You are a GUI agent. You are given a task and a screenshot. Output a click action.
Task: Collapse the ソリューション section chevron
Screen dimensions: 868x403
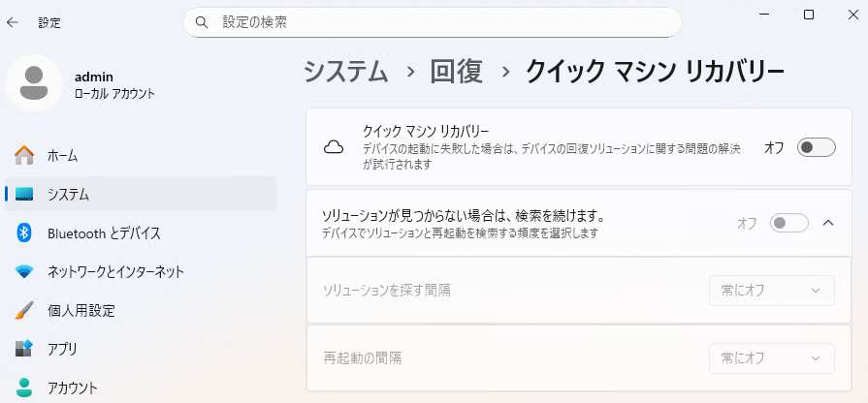[x=828, y=224]
